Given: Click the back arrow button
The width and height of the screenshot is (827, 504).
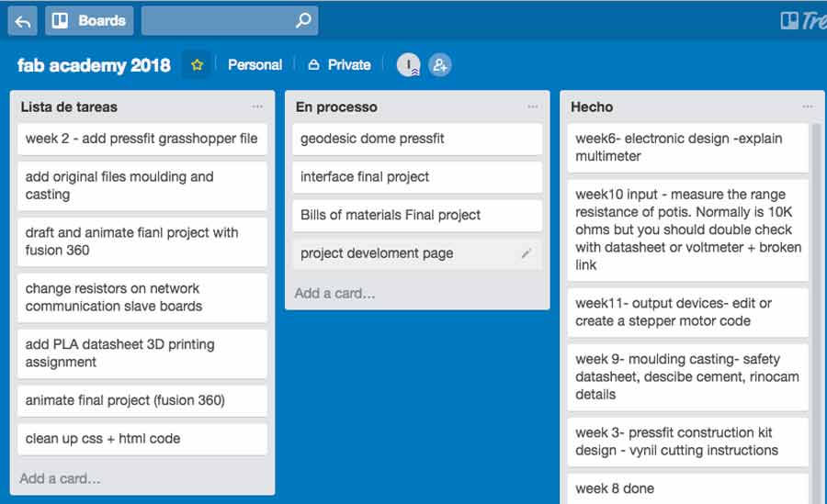Looking at the screenshot, I should (23, 20).
